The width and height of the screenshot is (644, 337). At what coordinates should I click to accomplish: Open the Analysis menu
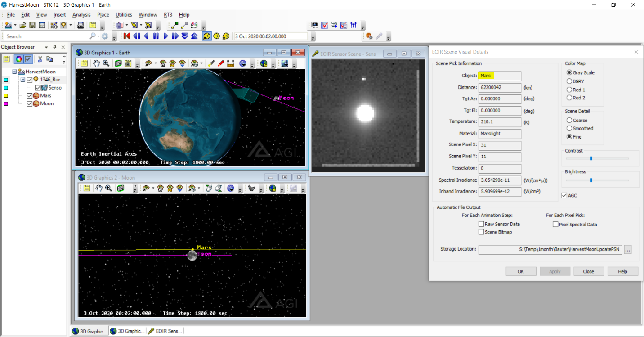81,15
